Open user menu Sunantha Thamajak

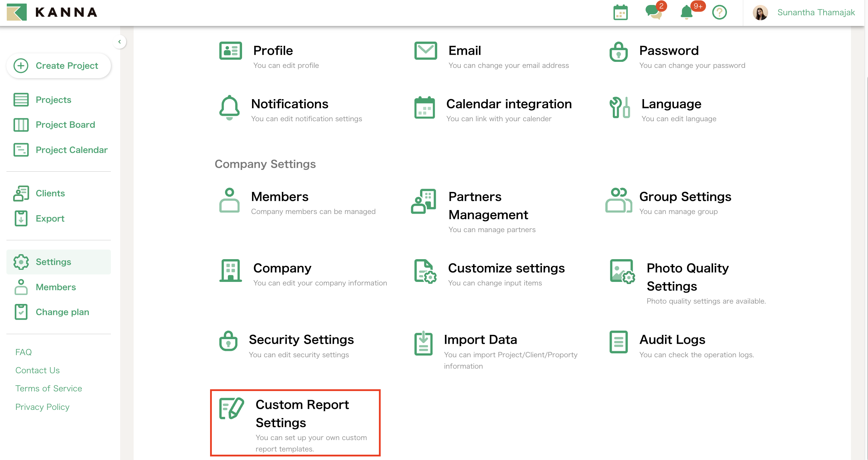815,13
